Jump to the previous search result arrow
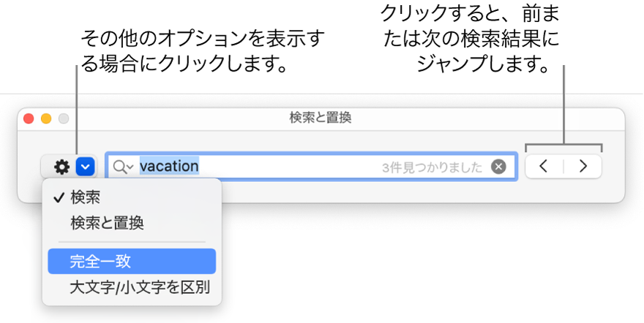 click(544, 167)
